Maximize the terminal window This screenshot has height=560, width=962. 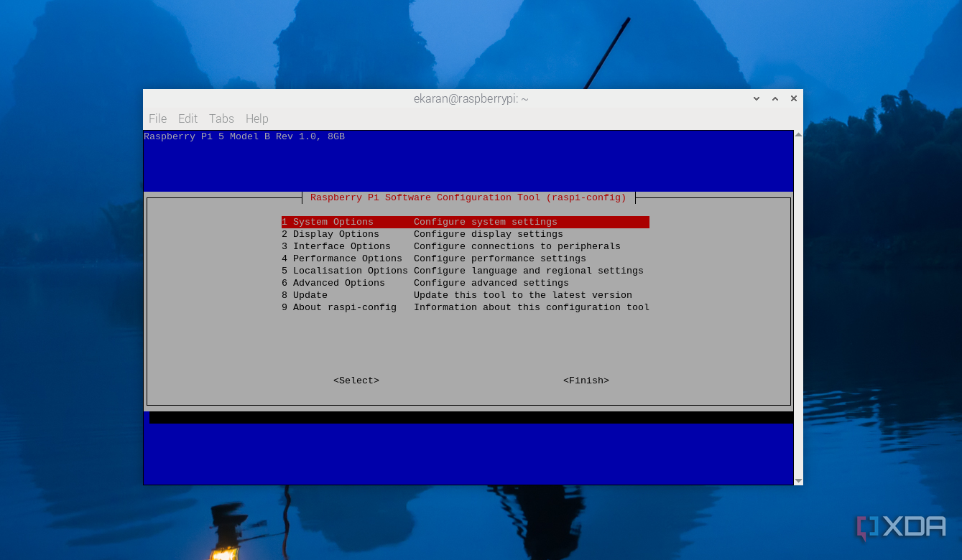[775, 98]
